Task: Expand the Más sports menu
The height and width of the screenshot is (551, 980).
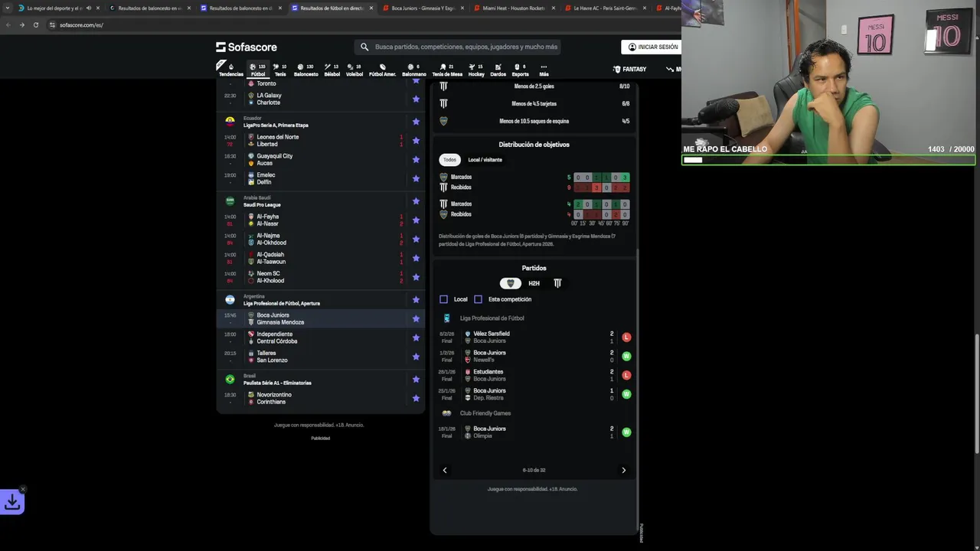Action: [x=544, y=70]
